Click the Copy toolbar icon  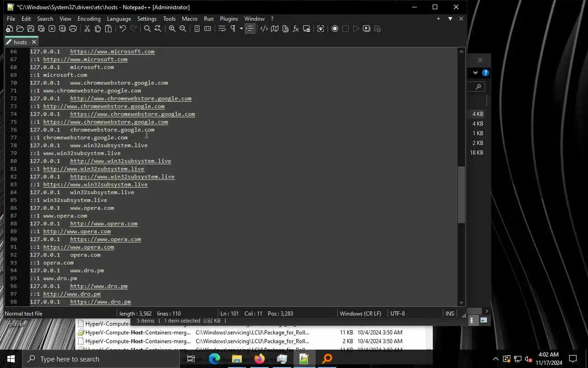(97, 29)
